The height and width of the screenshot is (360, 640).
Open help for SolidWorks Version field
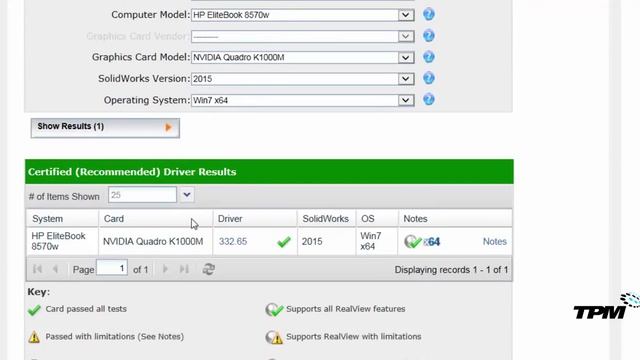click(429, 78)
